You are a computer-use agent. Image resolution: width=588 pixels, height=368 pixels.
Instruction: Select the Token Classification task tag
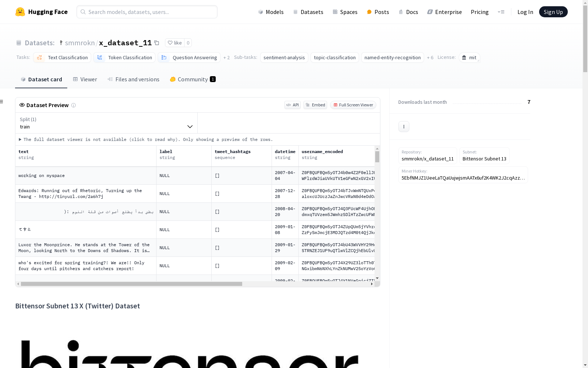point(124,57)
